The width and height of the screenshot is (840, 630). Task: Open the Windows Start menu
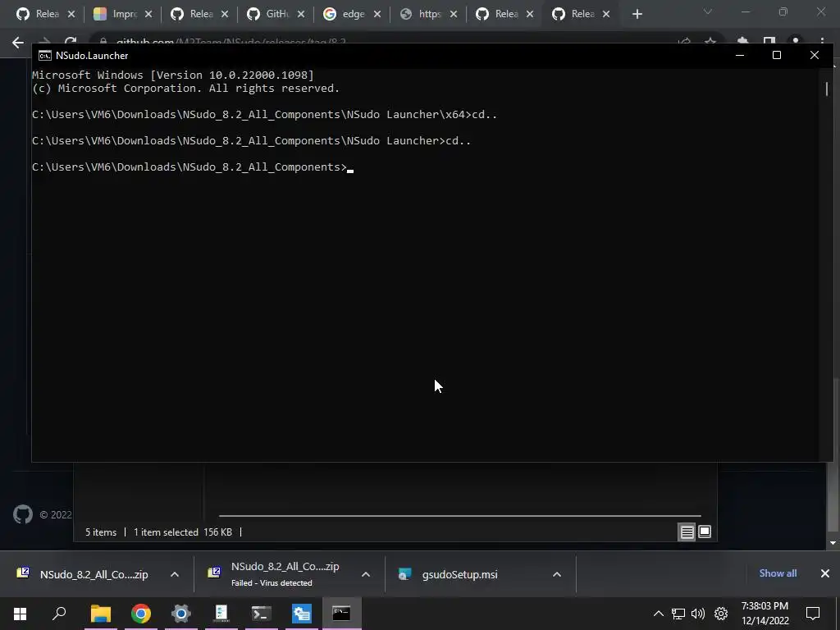point(20,614)
